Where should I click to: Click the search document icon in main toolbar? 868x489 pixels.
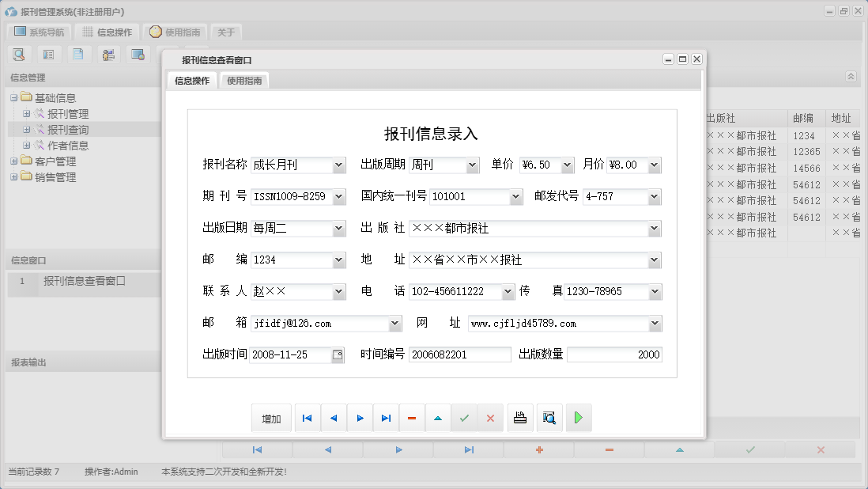coord(19,54)
